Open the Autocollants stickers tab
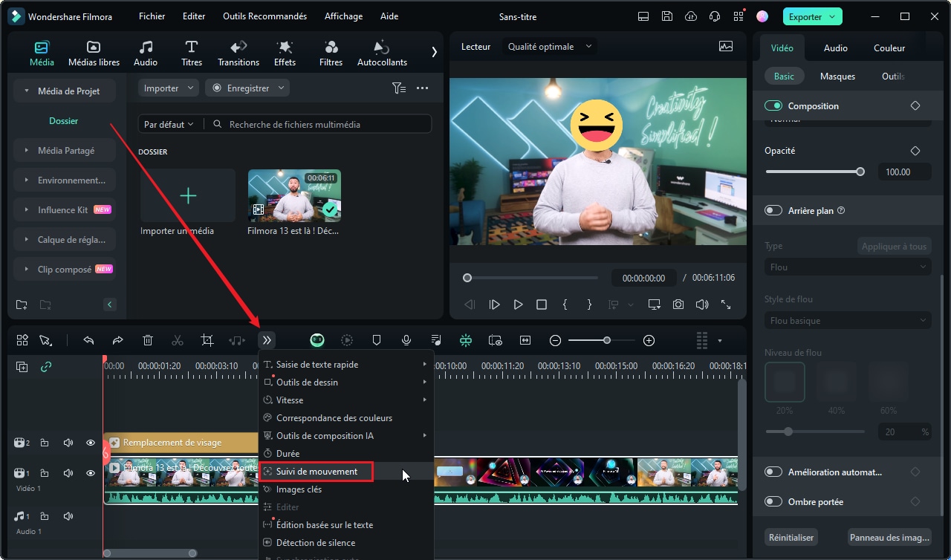 (x=382, y=53)
